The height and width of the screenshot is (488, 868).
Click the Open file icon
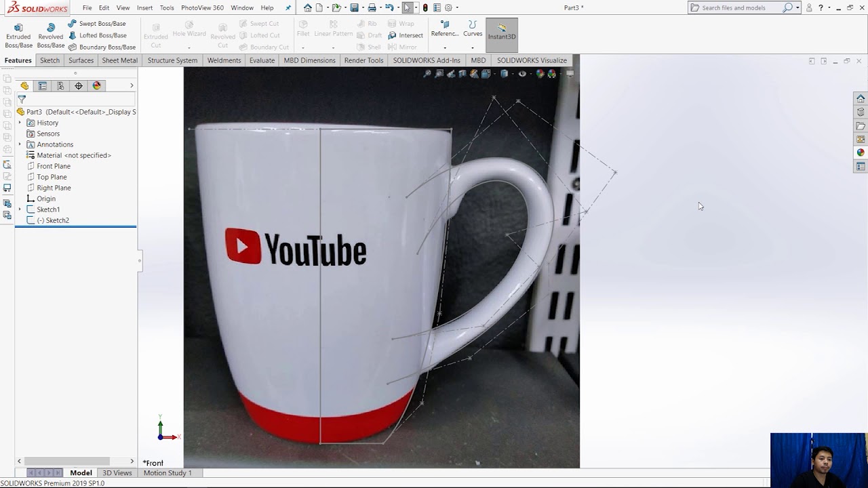point(336,7)
